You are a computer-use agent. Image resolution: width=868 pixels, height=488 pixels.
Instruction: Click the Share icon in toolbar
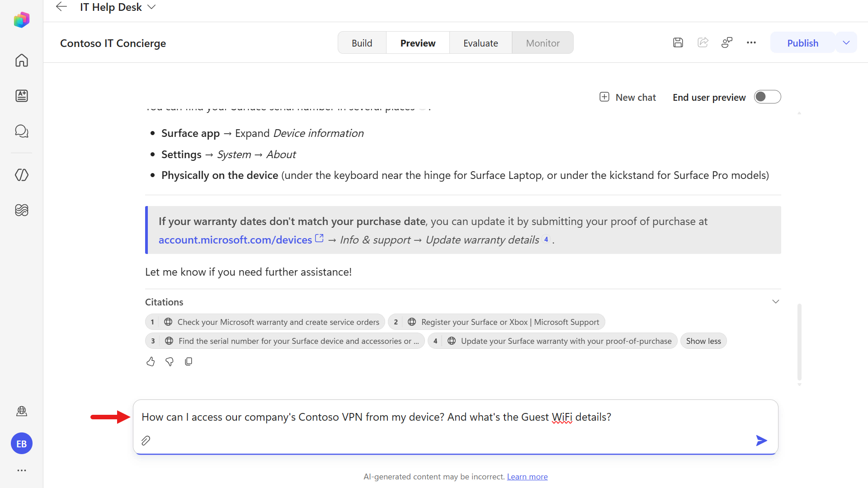[703, 42]
